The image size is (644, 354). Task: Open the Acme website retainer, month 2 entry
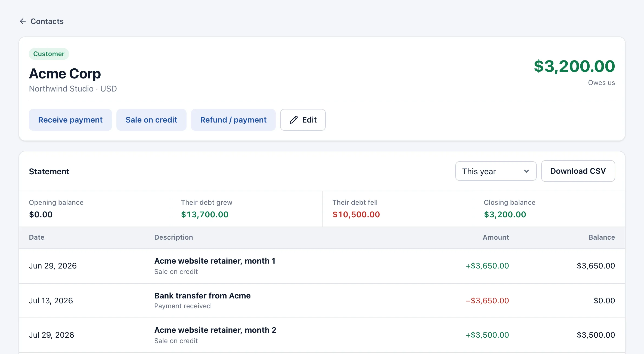point(215,330)
